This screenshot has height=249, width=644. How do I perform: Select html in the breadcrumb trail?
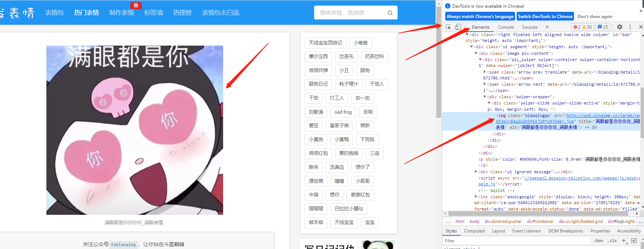coord(460,221)
